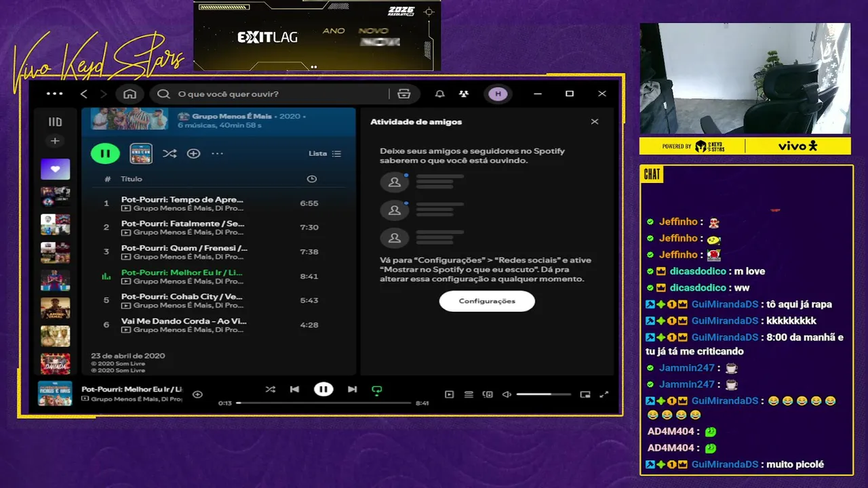Open the 'DANÇADA' playlist tile in sidebar
868x488 pixels.
pos(55,364)
